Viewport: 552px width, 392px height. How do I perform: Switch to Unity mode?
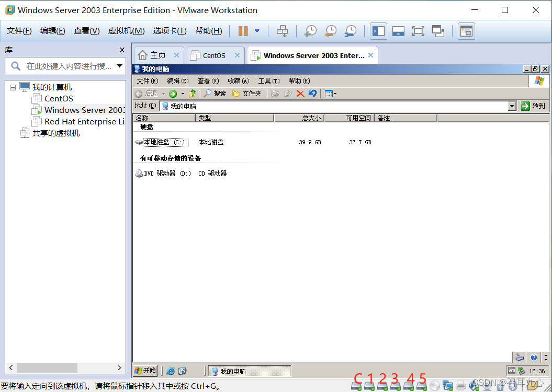click(x=438, y=31)
